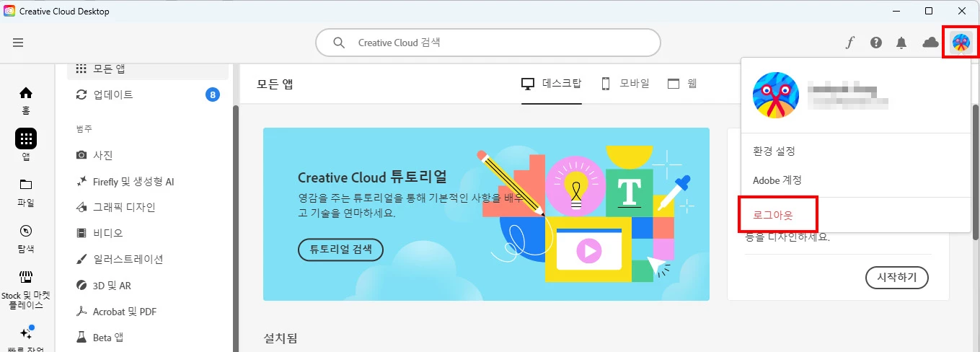The width and height of the screenshot is (980, 352).
Task: Click the 시작하기 button
Action: point(897,277)
